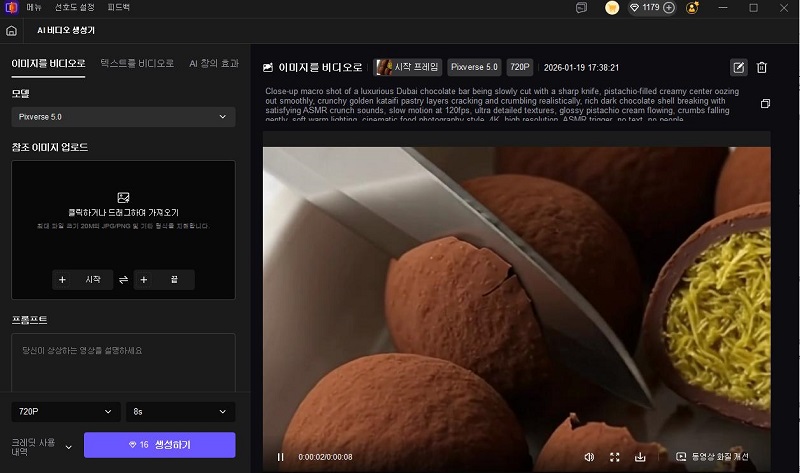Expand the 크레딧 사용 내역 section
This screenshot has height=473, width=800.
[68, 446]
